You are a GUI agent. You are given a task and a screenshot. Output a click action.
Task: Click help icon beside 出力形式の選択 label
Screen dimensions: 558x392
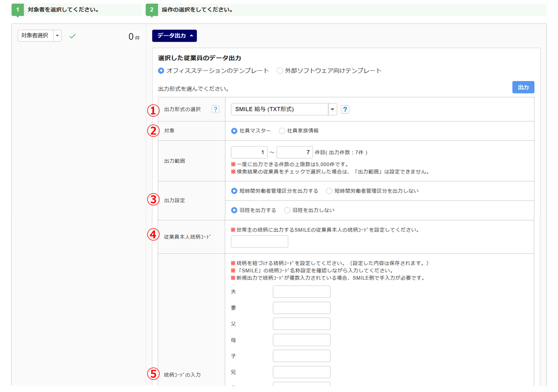click(215, 109)
